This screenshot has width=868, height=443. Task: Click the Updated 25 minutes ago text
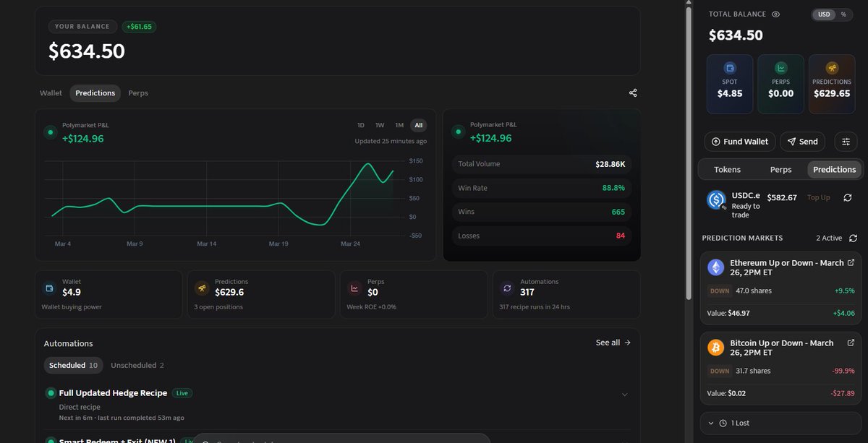pyautogui.click(x=390, y=141)
